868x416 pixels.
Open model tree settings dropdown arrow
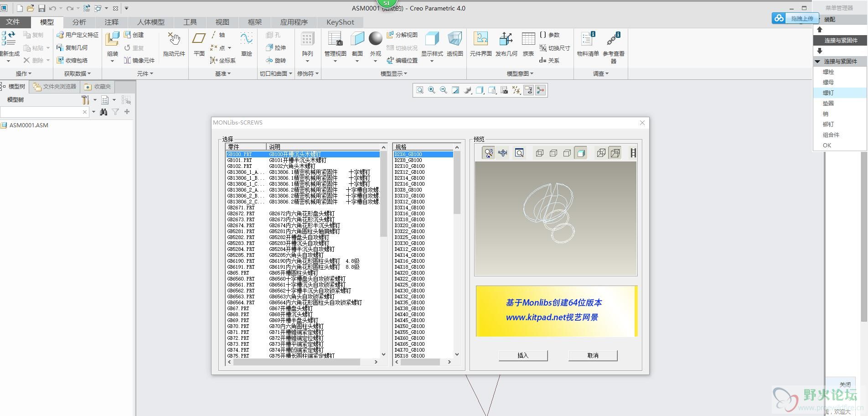pyautogui.click(x=95, y=100)
